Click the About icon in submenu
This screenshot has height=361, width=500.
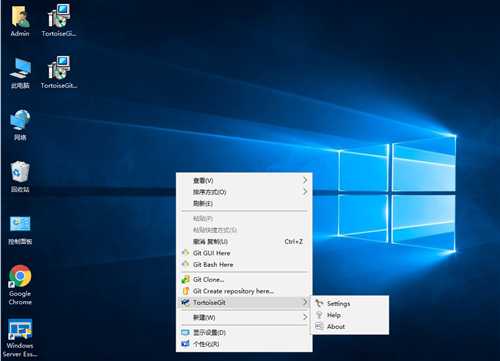[319, 326]
